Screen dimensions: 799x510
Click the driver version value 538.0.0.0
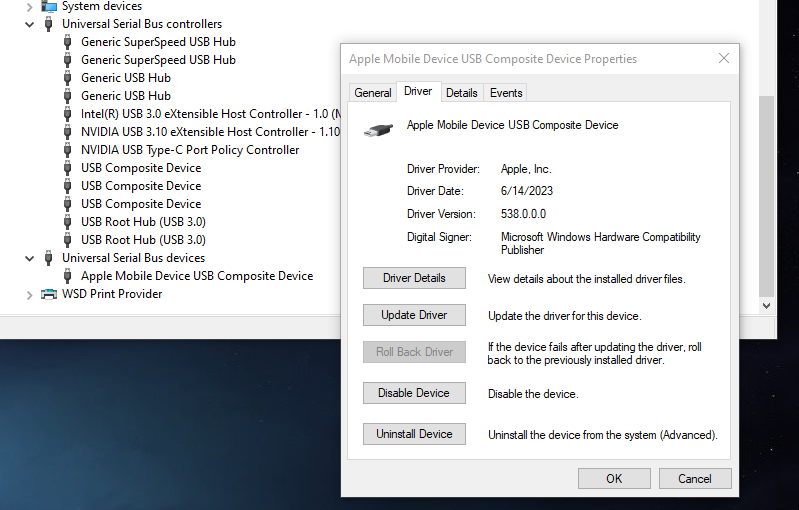523,214
